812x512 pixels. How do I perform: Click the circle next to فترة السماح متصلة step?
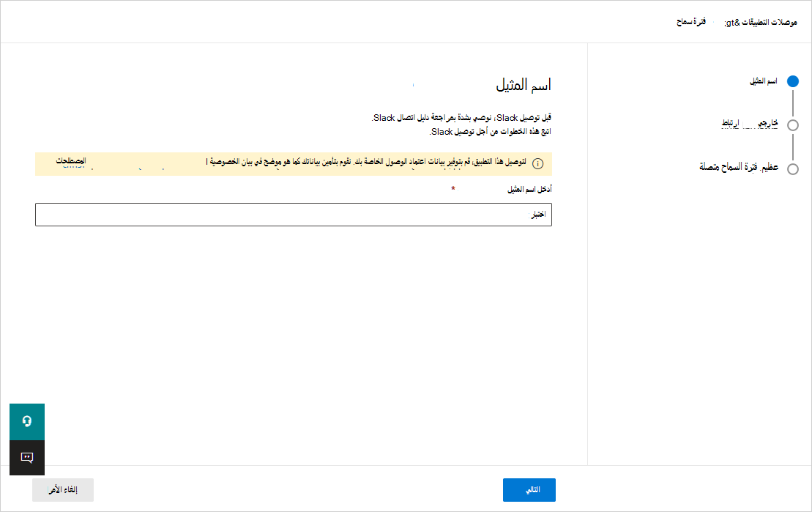point(794,169)
